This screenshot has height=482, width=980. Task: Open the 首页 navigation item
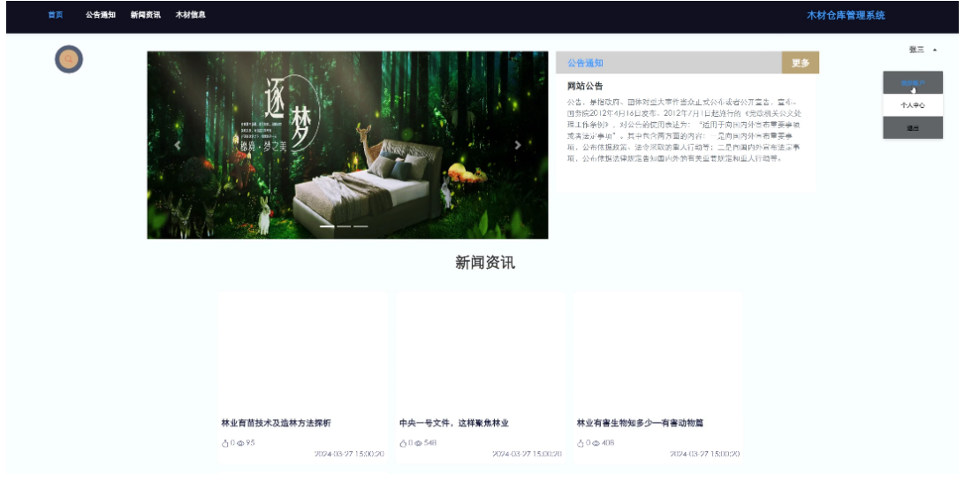coord(56,14)
